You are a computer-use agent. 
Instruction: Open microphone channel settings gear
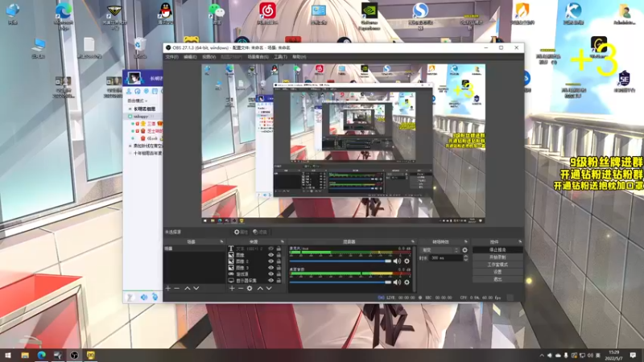pyautogui.click(x=407, y=261)
